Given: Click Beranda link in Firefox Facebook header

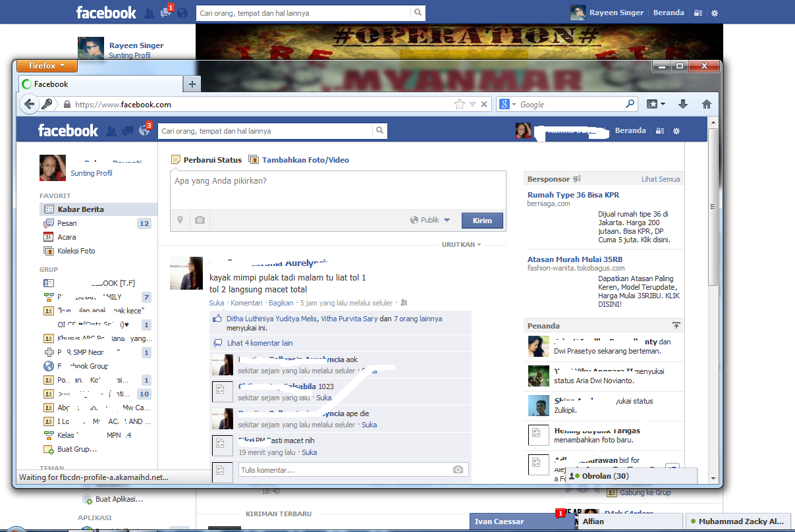Looking at the screenshot, I should [630, 130].
